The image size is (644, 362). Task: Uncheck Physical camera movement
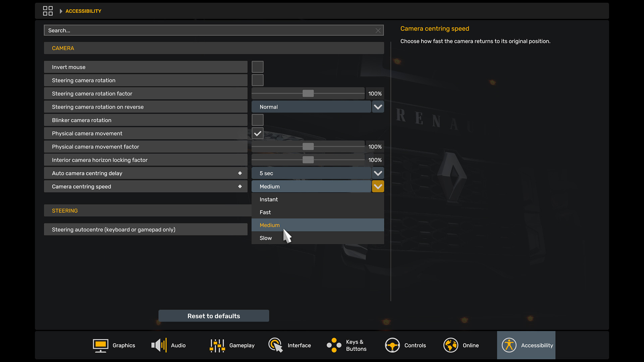point(257,133)
